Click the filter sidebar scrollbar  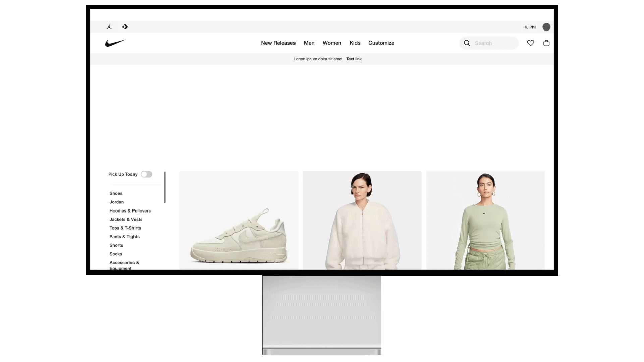point(165,187)
